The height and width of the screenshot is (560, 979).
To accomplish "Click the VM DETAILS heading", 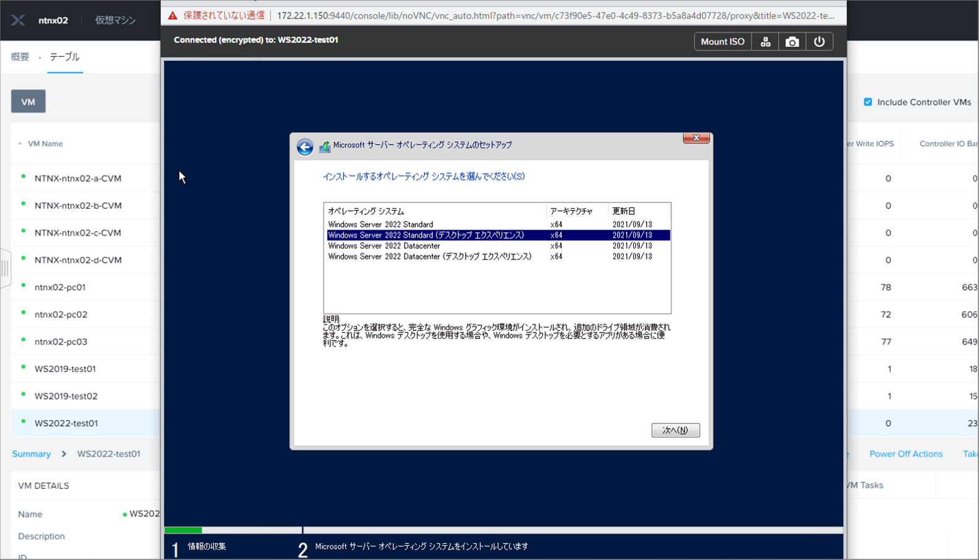I will tap(43, 486).
